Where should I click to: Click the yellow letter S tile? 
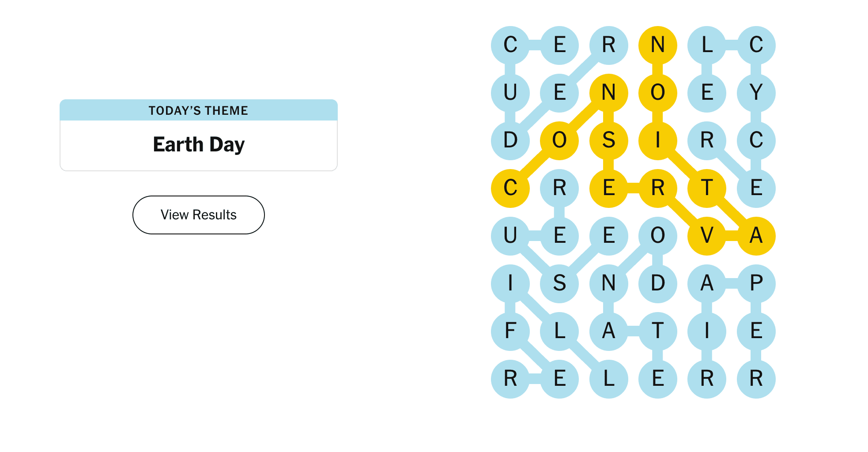tap(608, 140)
